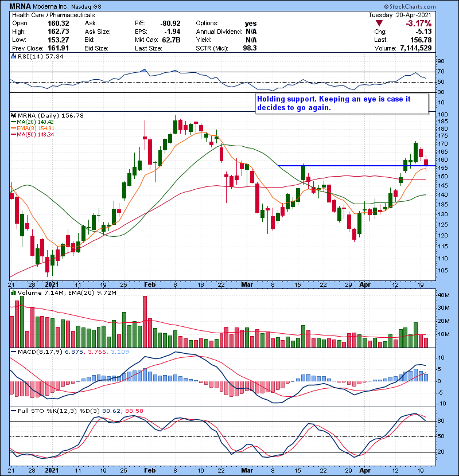The width and height of the screenshot is (459, 476).
Task: Click the Open value 160.32
Action: coord(59,24)
